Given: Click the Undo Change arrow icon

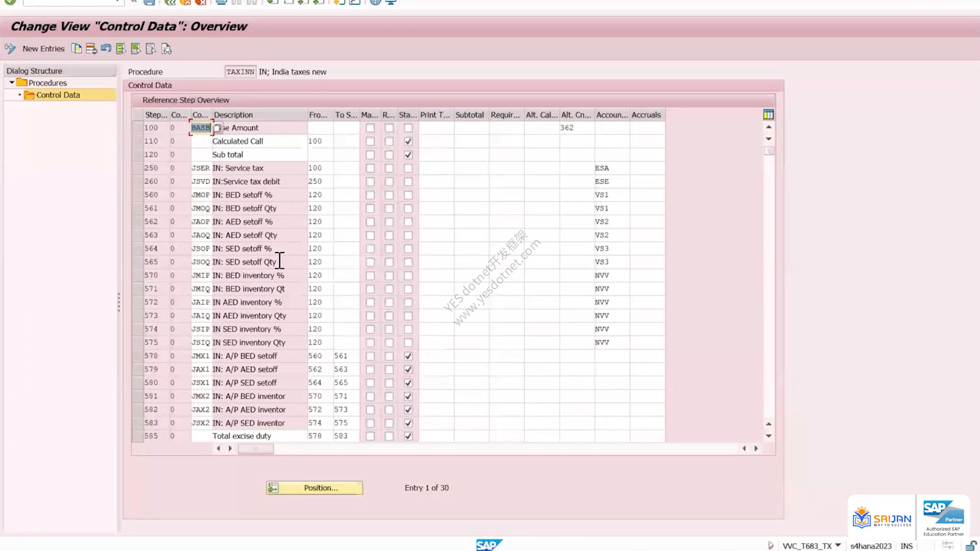Looking at the screenshot, I should (x=106, y=48).
